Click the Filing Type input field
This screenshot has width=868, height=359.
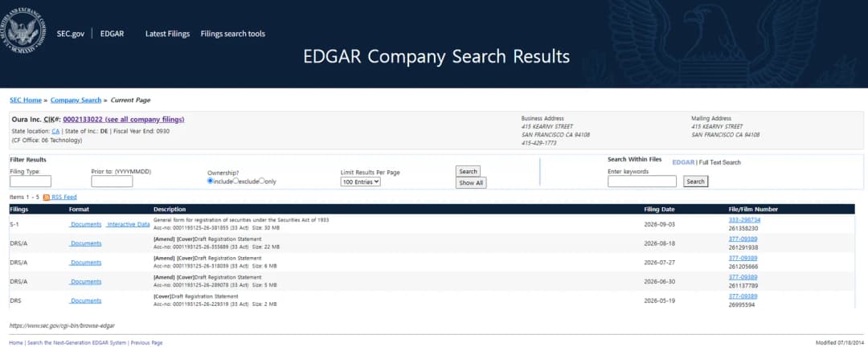click(x=31, y=182)
